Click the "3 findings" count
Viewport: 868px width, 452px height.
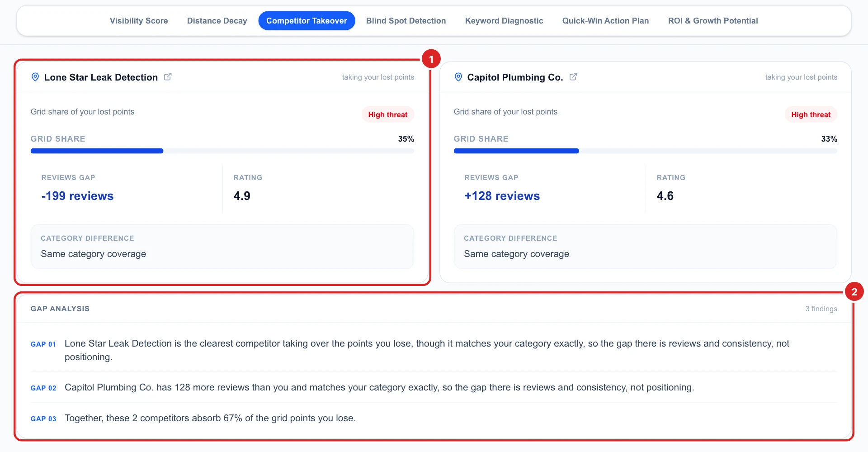click(x=821, y=309)
